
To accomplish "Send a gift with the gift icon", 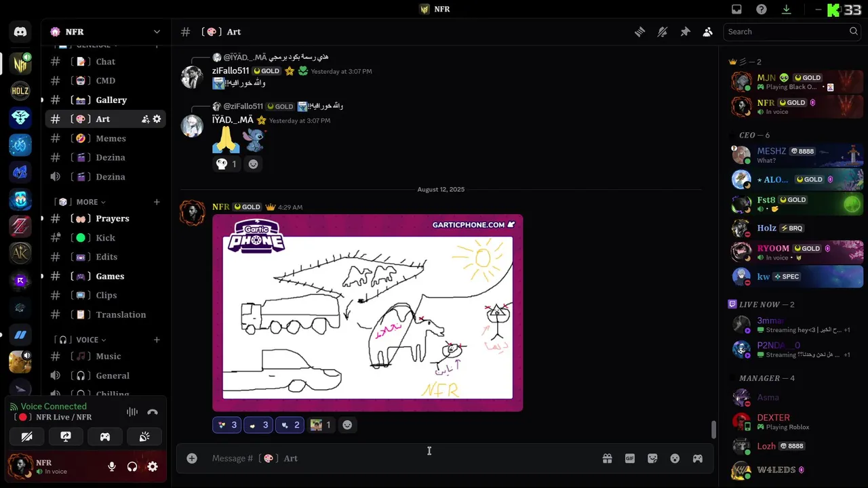I will click(x=607, y=458).
